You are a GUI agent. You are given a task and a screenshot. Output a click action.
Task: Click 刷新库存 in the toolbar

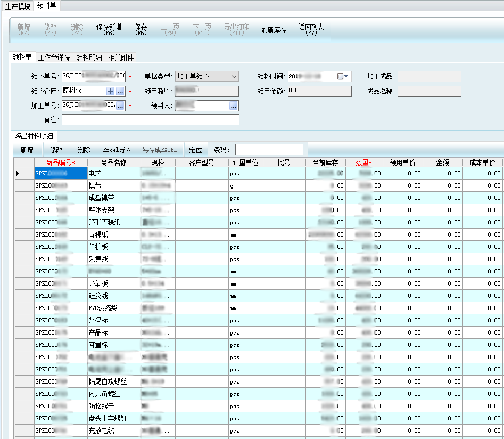point(274,30)
